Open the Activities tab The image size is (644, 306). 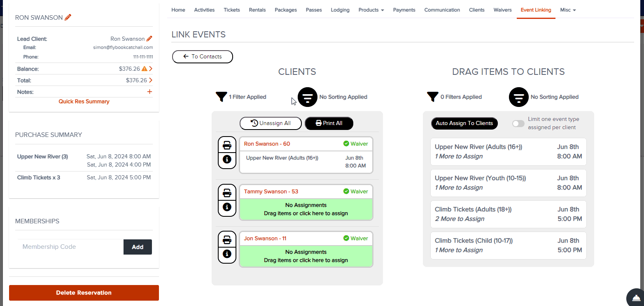coord(204,10)
